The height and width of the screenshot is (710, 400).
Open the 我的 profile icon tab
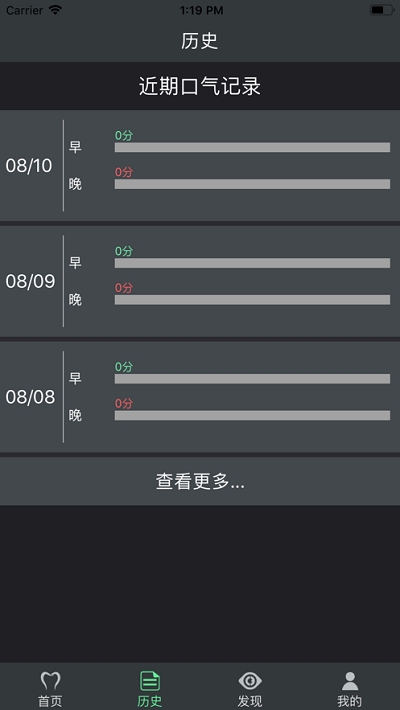click(x=350, y=688)
